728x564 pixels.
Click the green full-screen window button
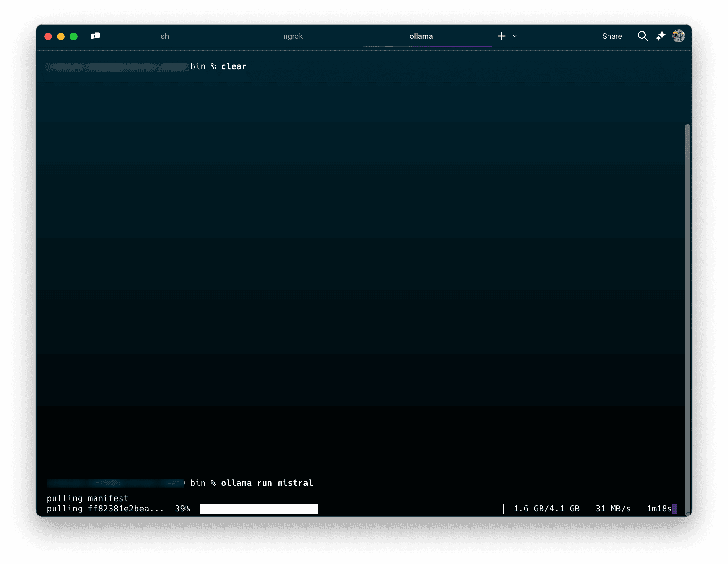click(x=74, y=36)
